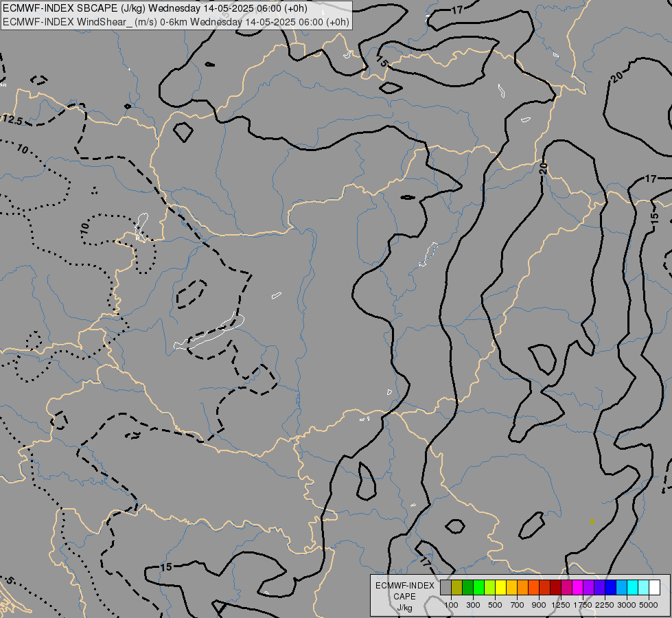Click the SBCAPE header line
The height and width of the screenshot is (618, 672).
point(154,8)
